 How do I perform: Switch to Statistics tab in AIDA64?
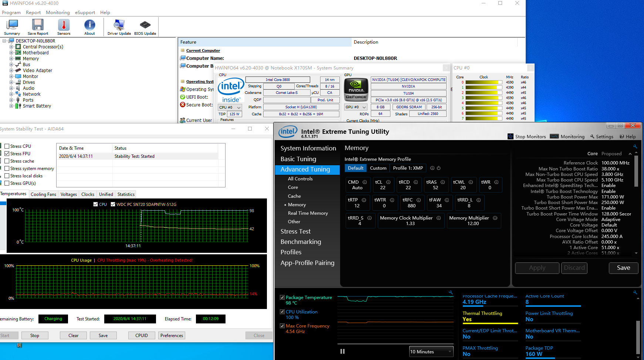coord(126,194)
